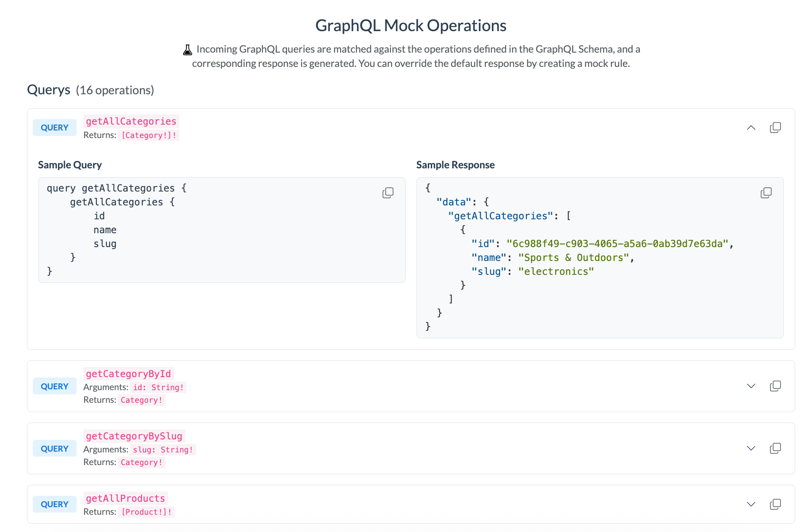Copy the getAllCategories operation
Screen dimensions: 812x532
point(776,127)
